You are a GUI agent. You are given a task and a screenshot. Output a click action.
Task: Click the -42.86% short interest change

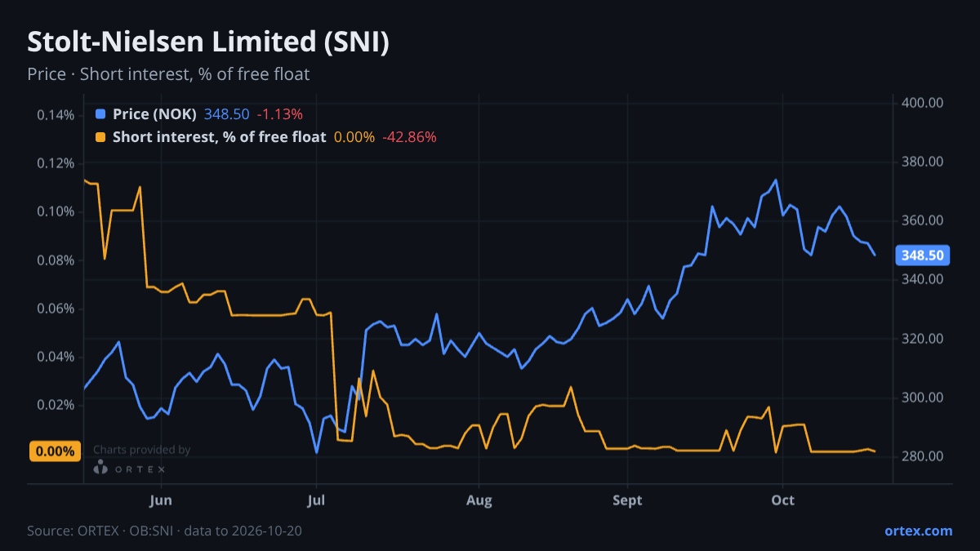point(409,137)
